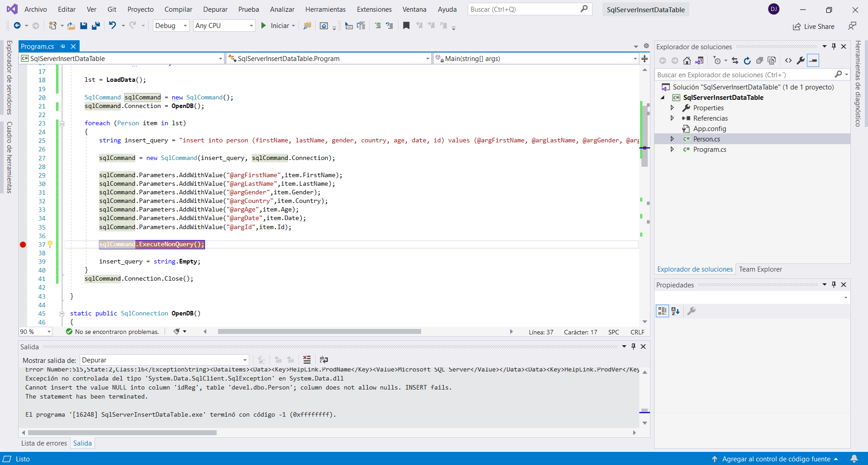Image resolution: width=868 pixels, height=465 pixels.
Task: Clear all output with the Salida toolbar icon
Action: [307, 360]
